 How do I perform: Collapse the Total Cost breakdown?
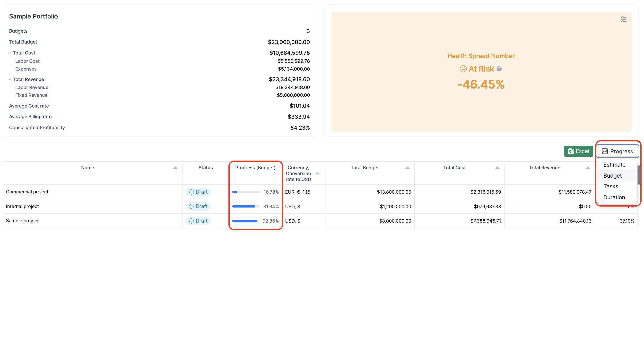9,53
